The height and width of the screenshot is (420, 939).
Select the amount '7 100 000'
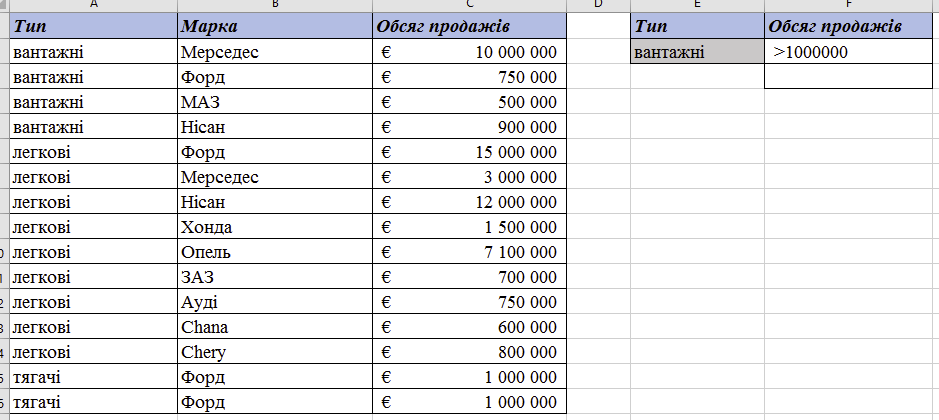(x=469, y=252)
